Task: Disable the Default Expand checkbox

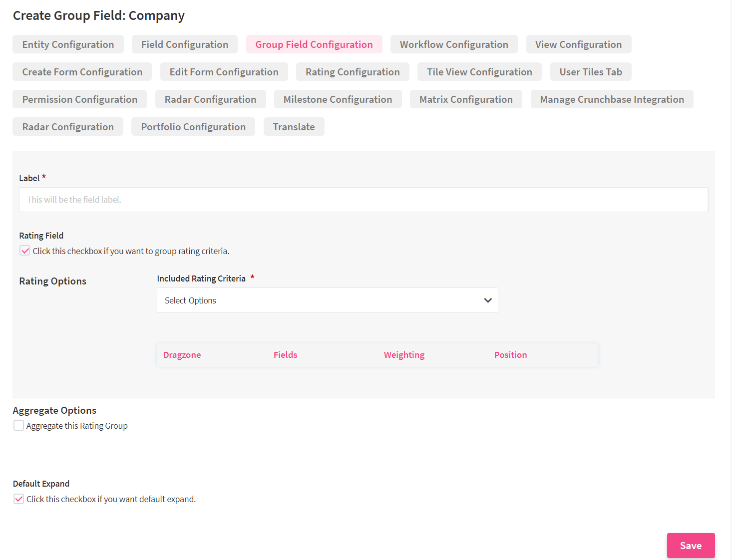Action: [18, 499]
